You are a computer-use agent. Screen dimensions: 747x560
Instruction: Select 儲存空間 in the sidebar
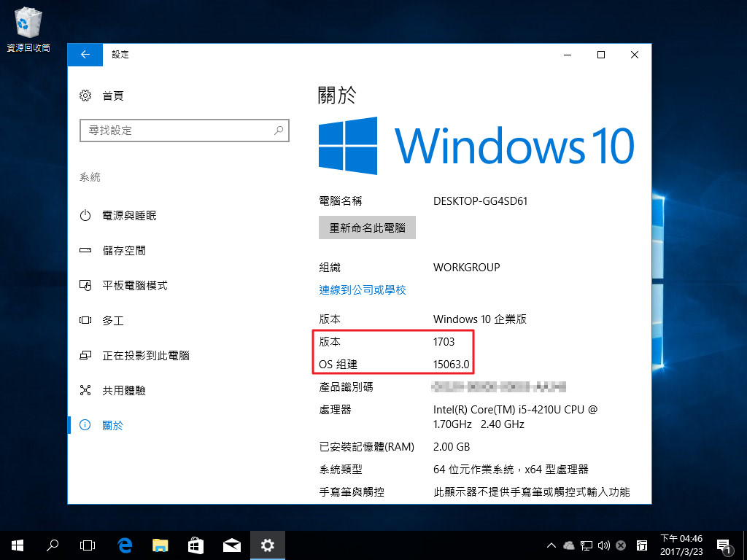coord(124,251)
